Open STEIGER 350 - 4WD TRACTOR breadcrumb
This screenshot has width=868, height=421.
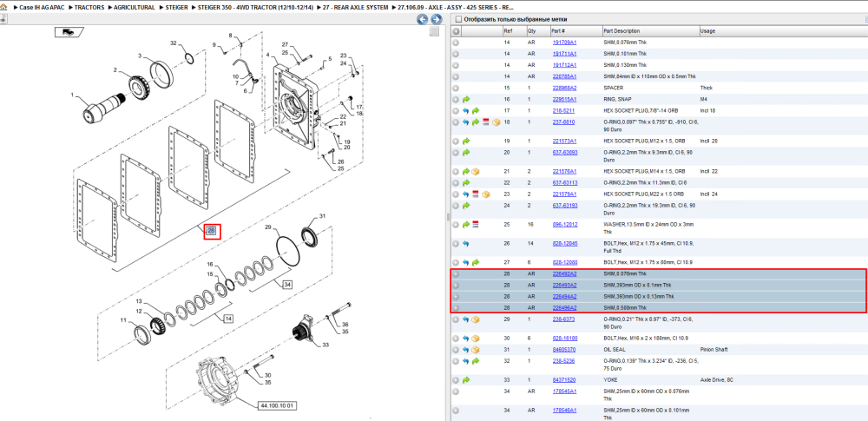coord(256,8)
